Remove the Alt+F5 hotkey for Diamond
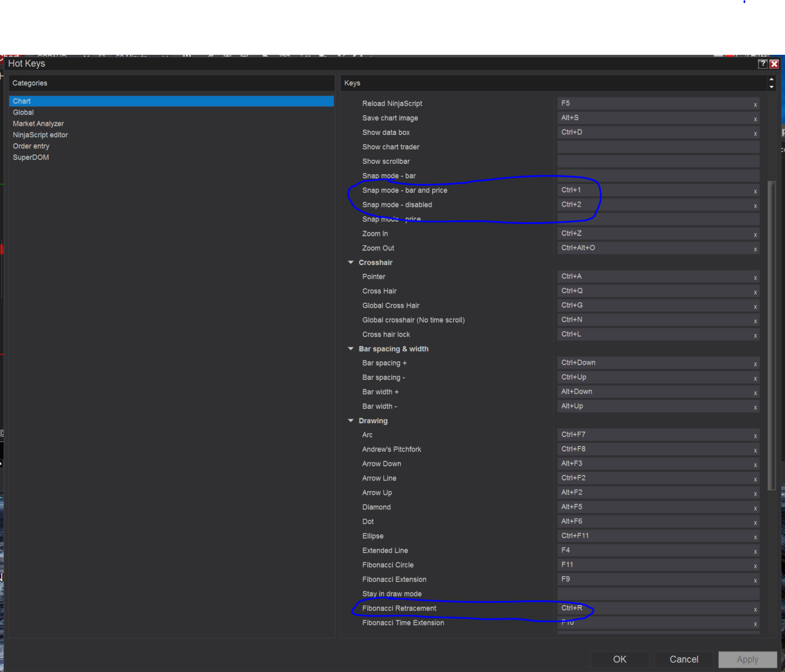785x672 pixels. [755, 508]
